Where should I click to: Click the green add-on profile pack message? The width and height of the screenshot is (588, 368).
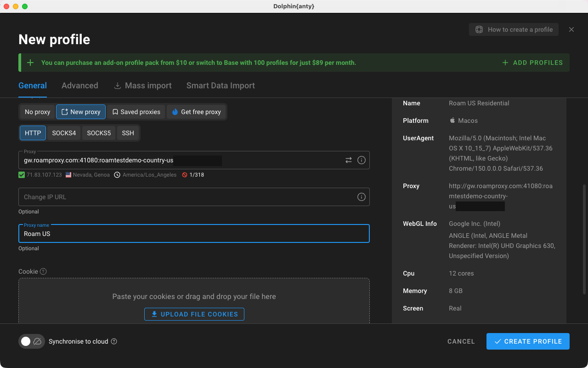[198, 63]
